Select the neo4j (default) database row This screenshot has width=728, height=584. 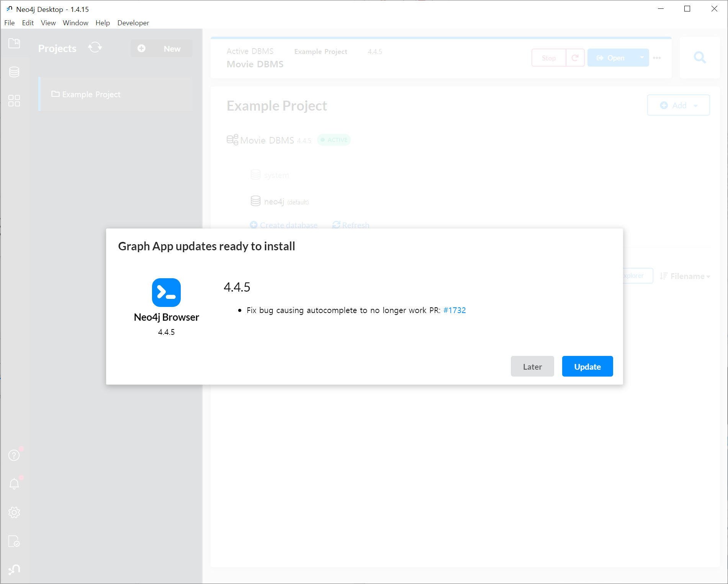280,201
